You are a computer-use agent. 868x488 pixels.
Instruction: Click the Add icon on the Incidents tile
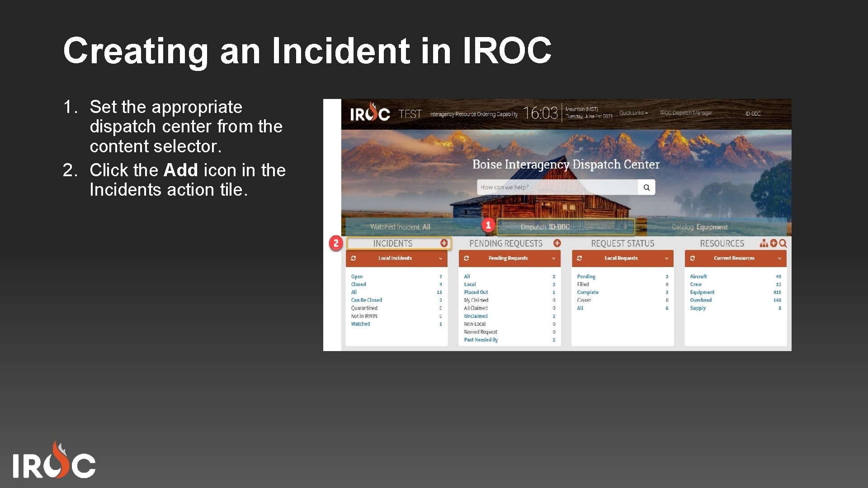coord(443,243)
